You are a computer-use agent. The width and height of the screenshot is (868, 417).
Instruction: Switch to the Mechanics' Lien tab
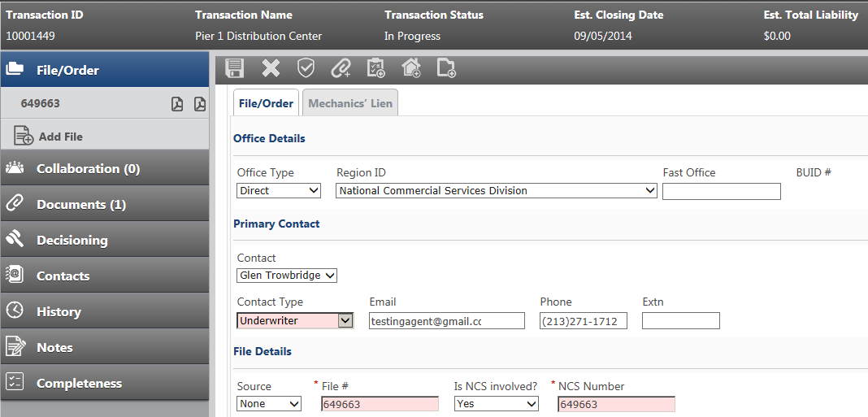click(349, 103)
